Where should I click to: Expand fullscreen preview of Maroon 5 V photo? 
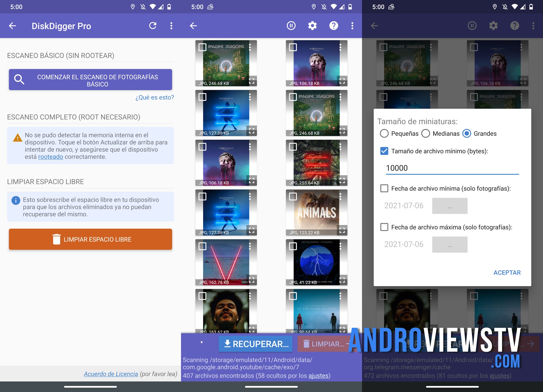pos(252,280)
